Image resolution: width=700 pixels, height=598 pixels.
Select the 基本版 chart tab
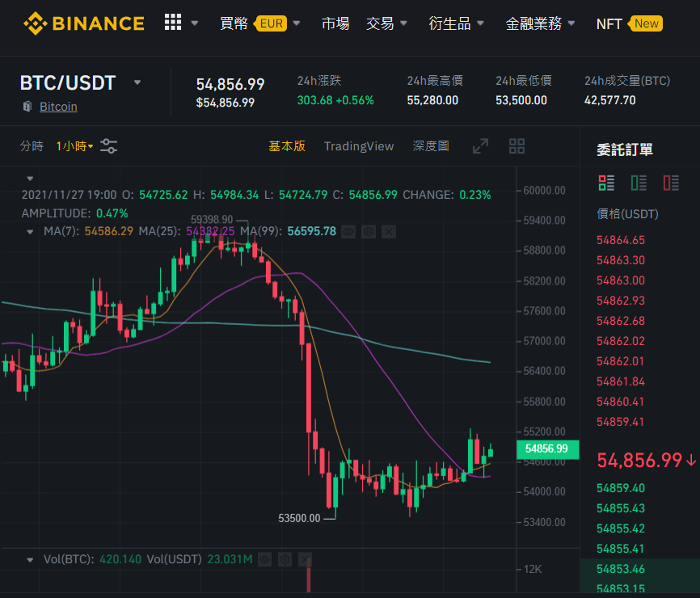[287, 146]
